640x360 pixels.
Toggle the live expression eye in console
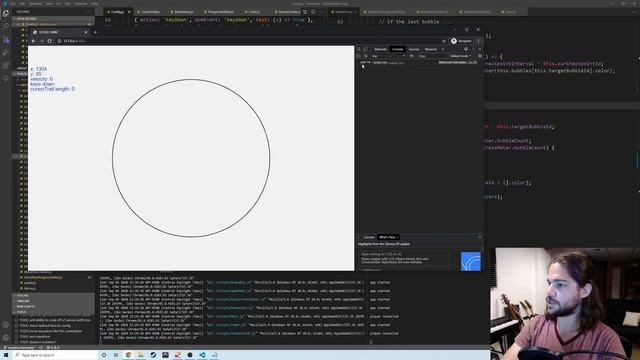(411, 56)
